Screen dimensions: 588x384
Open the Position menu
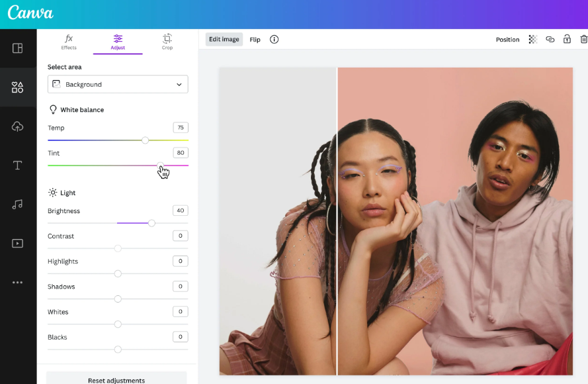click(507, 39)
